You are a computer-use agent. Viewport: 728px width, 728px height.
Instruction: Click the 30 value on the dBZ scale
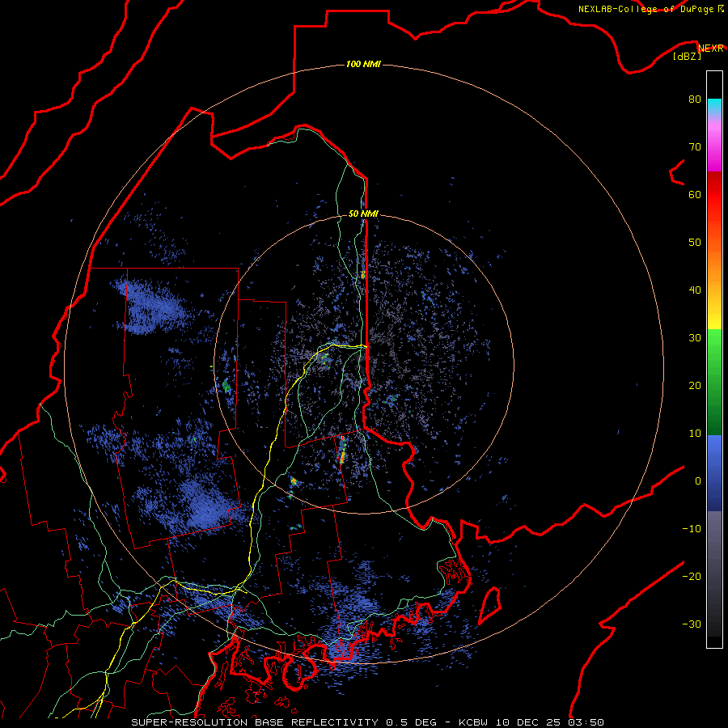pos(695,338)
